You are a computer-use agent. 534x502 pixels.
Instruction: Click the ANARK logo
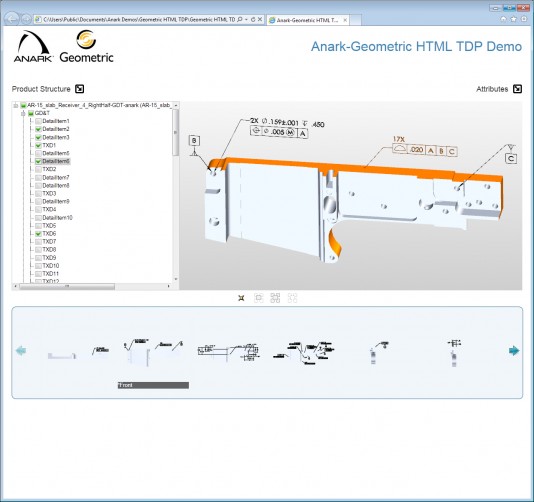point(33,46)
